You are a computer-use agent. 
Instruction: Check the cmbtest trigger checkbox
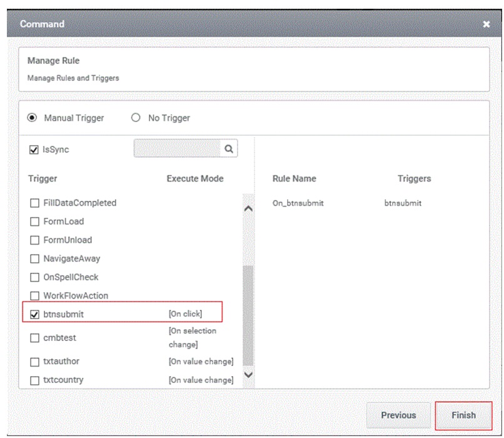pyautogui.click(x=34, y=338)
